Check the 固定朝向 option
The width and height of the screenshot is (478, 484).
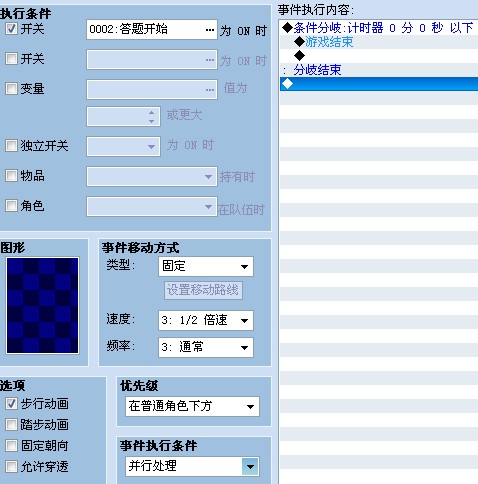tap(11, 446)
